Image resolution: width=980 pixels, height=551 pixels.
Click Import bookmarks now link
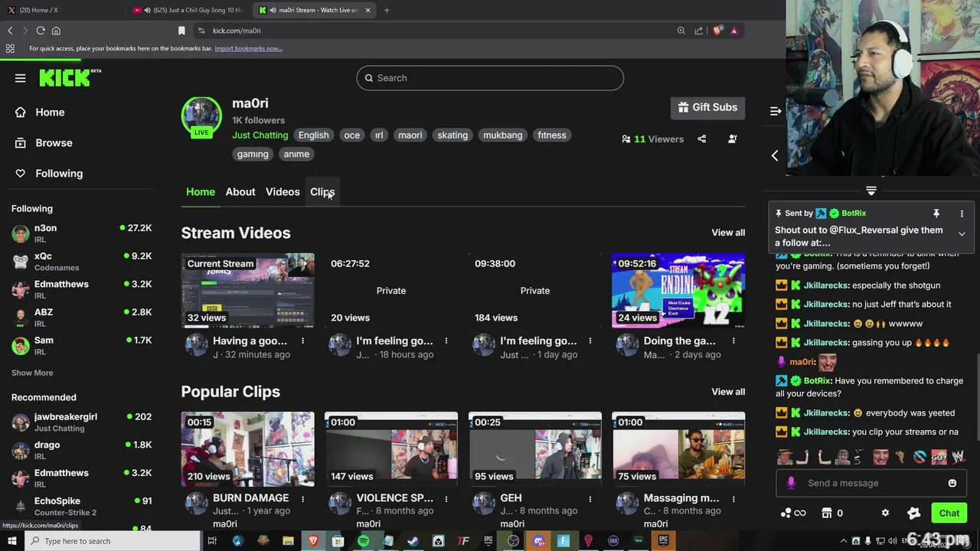(x=249, y=48)
